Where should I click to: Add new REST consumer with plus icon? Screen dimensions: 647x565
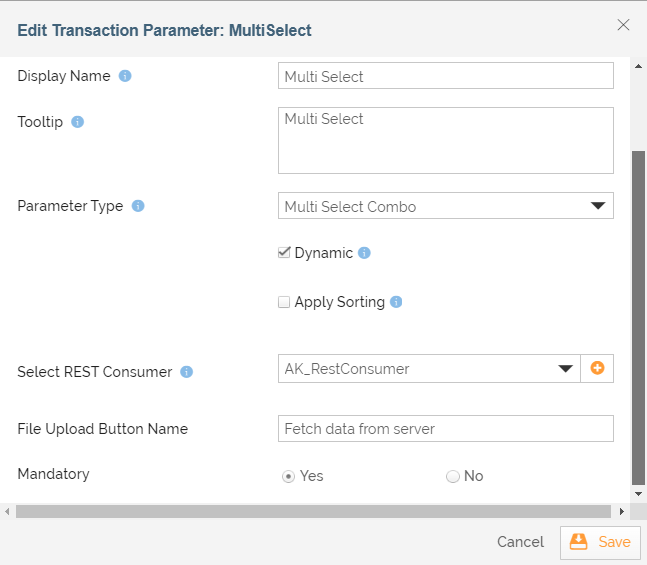(597, 368)
